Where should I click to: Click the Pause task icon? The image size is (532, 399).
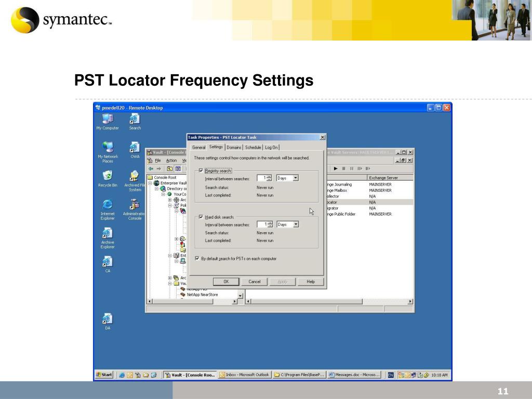(352, 169)
